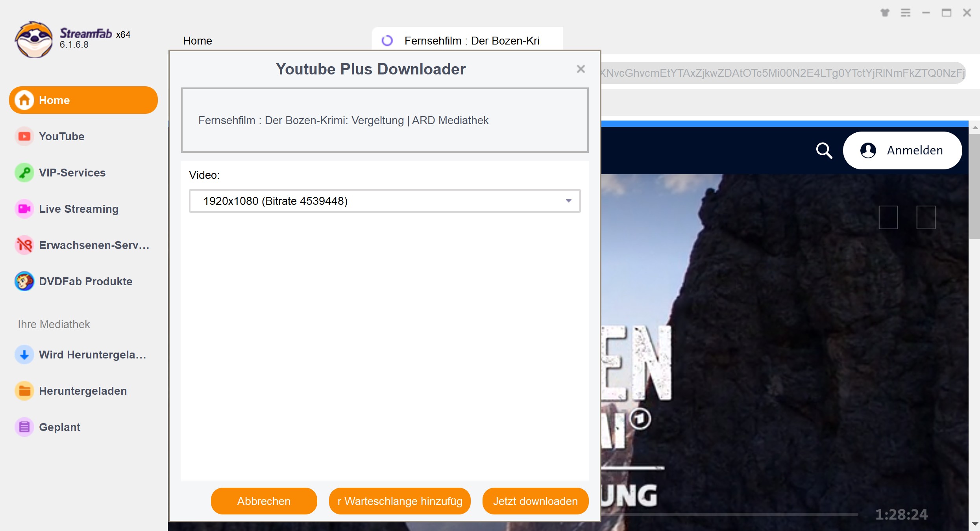Click the DVDFab Produkte icon
Image resolution: width=980 pixels, height=531 pixels.
tap(24, 281)
